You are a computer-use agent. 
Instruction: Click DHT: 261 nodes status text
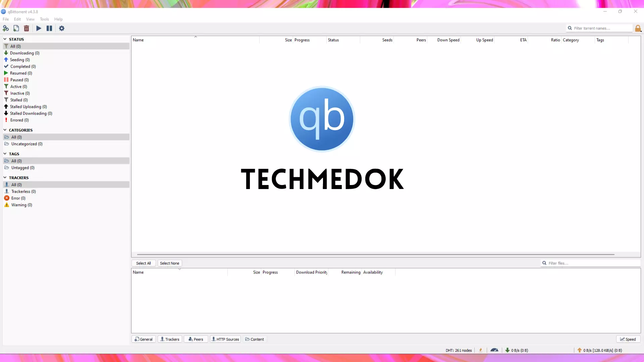tap(459, 350)
